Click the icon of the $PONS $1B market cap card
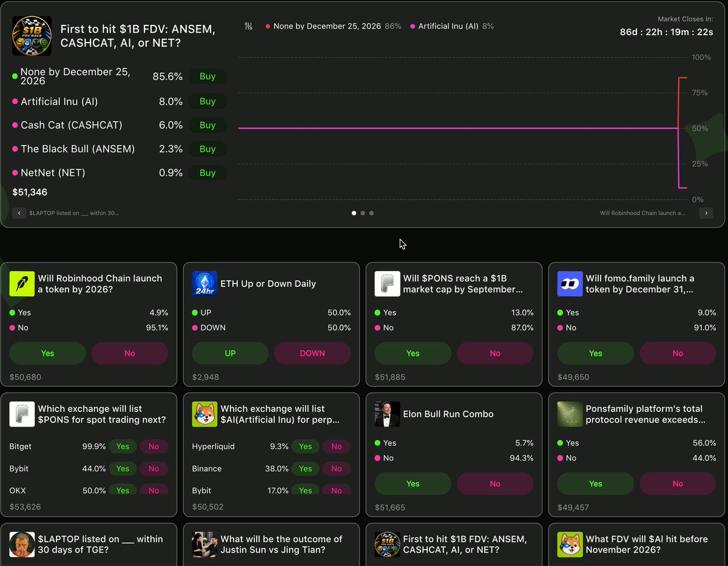728x566 pixels. click(x=387, y=284)
